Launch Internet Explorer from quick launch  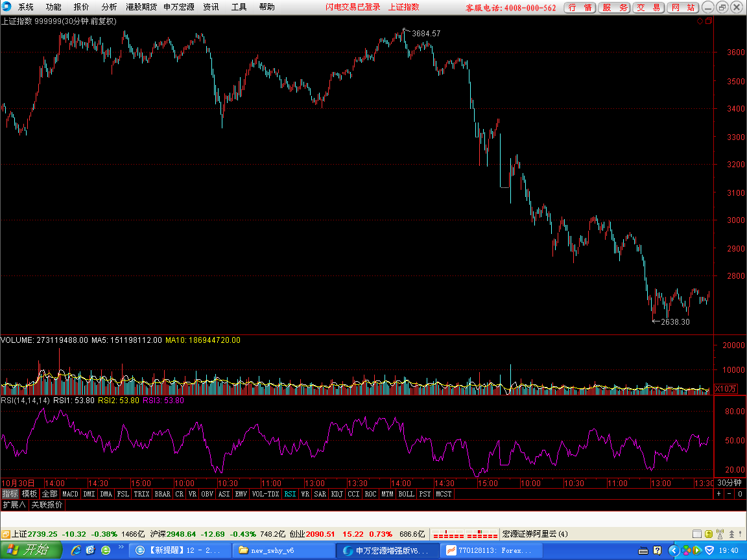[x=76, y=550]
